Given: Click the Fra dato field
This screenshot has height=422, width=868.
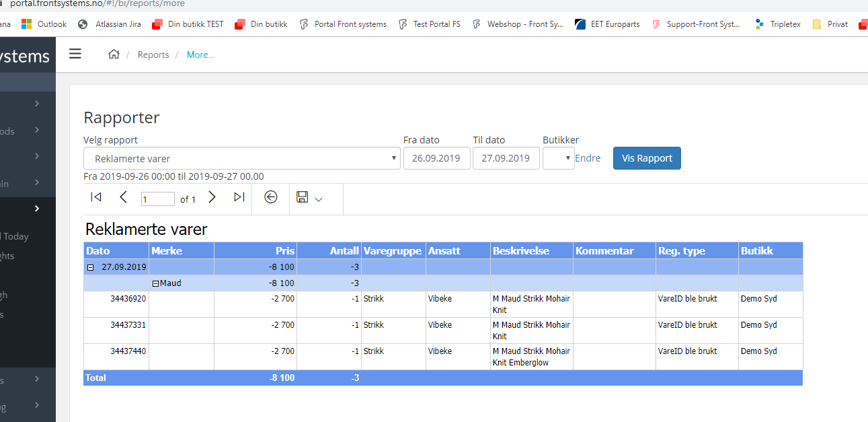Looking at the screenshot, I should point(436,158).
